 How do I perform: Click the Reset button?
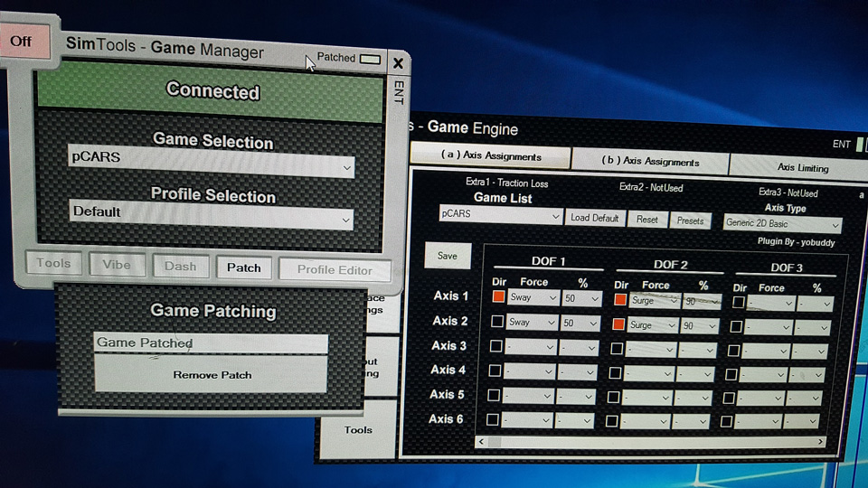(x=647, y=220)
